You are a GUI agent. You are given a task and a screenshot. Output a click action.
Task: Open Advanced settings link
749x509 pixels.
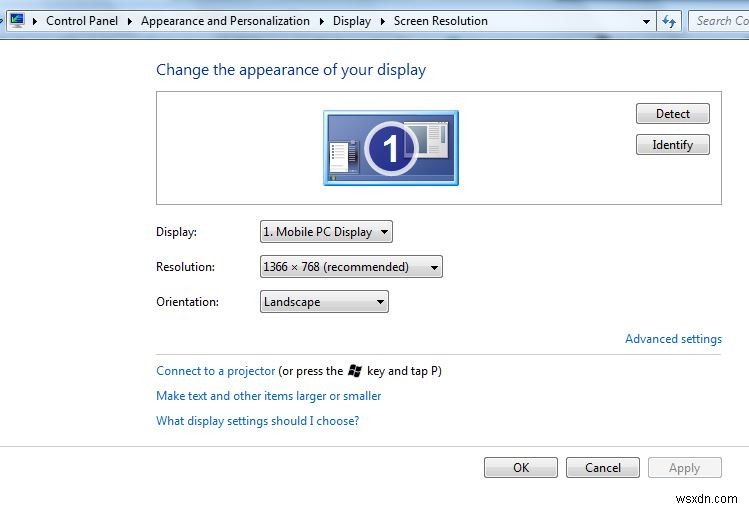pyautogui.click(x=673, y=339)
